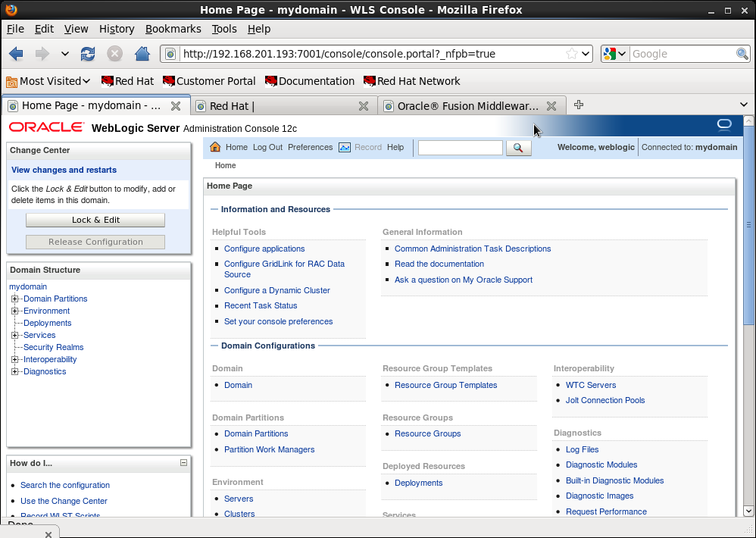Click the site identity icon in address bar
The width and height of the screenshot is (756, 538).
170,54
